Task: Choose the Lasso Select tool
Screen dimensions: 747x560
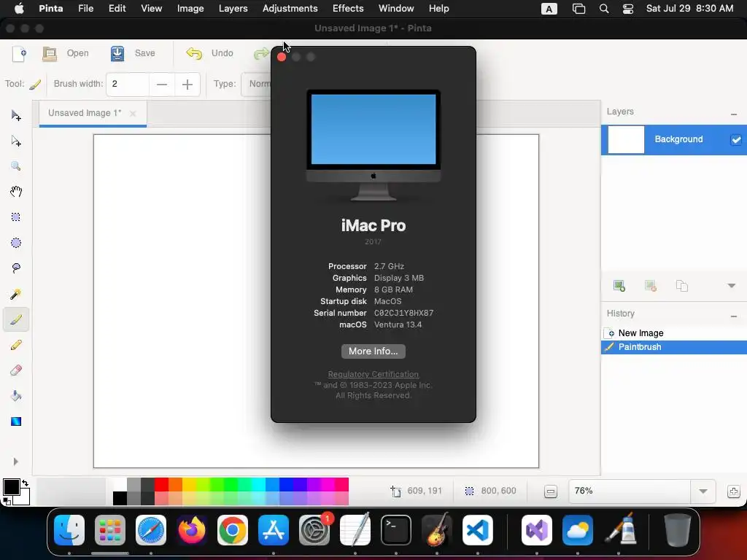Action: [x=16, y=268]
